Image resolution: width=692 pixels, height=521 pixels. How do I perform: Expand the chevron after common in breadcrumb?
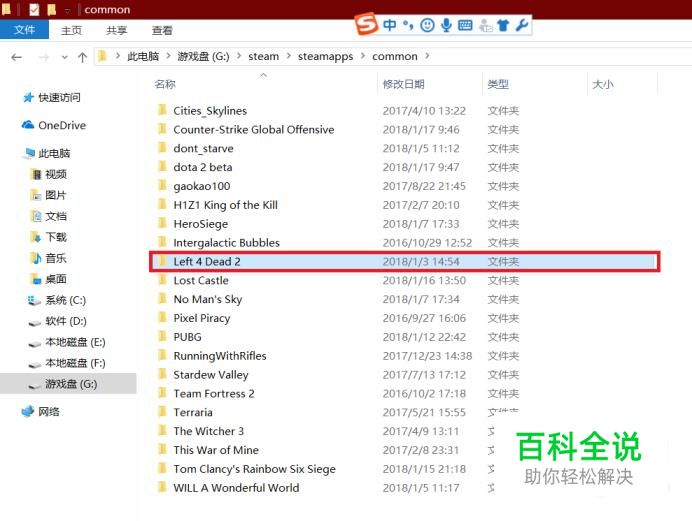(427, 56)
